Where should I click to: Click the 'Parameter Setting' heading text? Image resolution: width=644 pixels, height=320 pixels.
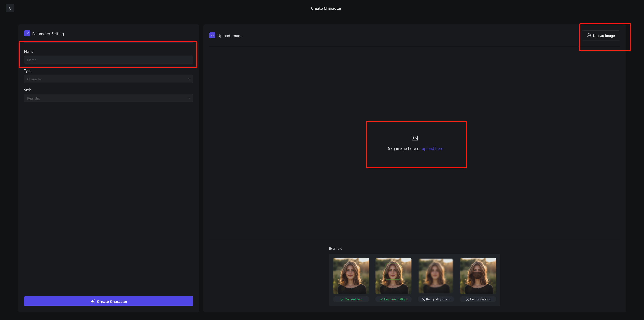[48, 34]
